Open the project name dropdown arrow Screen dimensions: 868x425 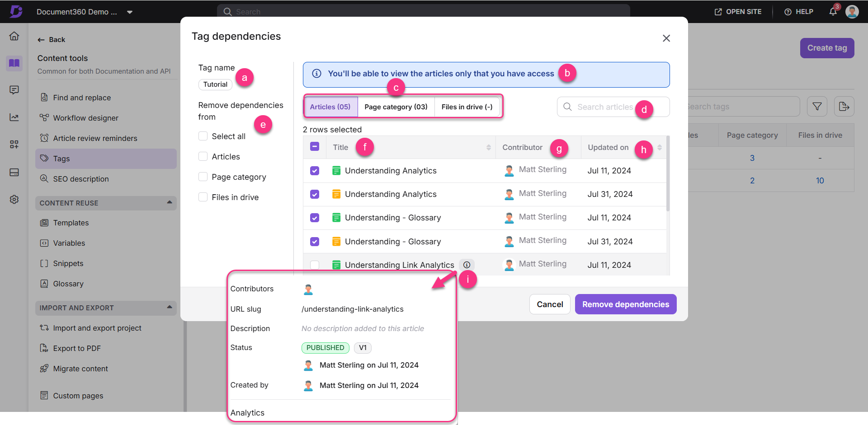(x=130, y=12)
